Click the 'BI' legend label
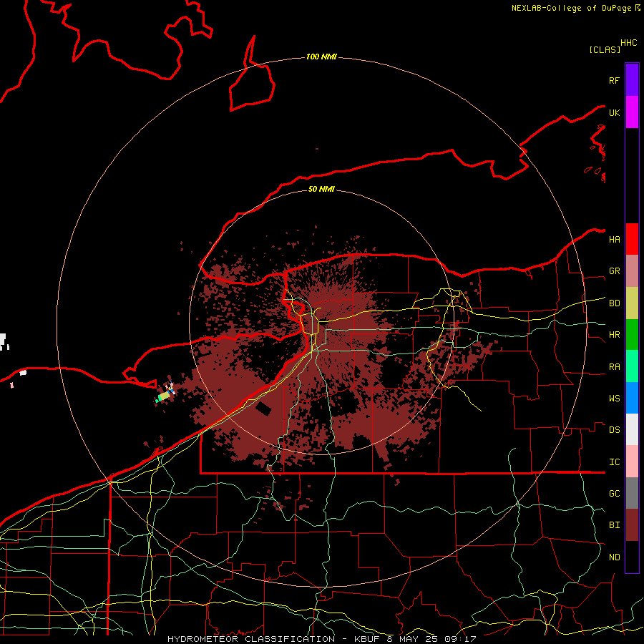Screen dimensions: 644x644 (614, 525)
